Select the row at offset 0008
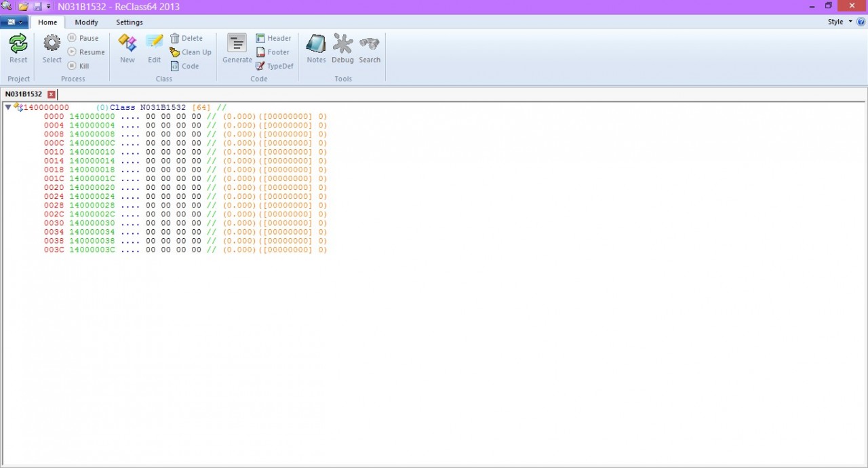 [x=185, y=134]
